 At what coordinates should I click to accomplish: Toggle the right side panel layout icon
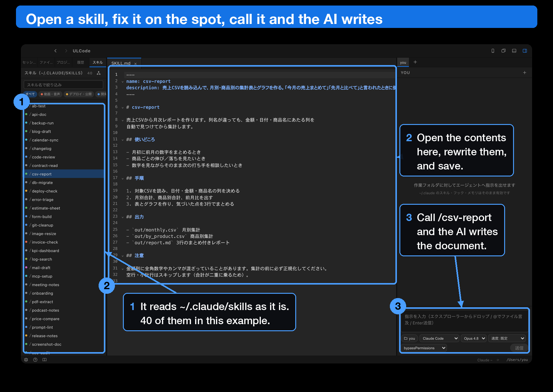525,51
